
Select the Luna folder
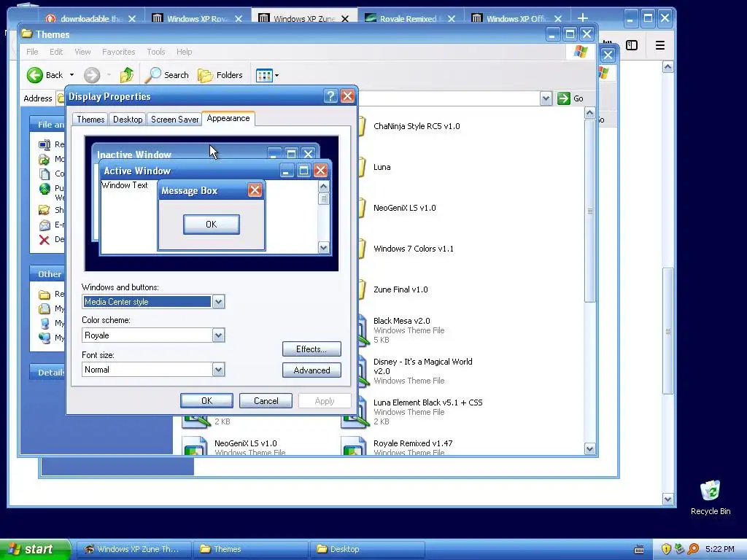coord(382,167)
